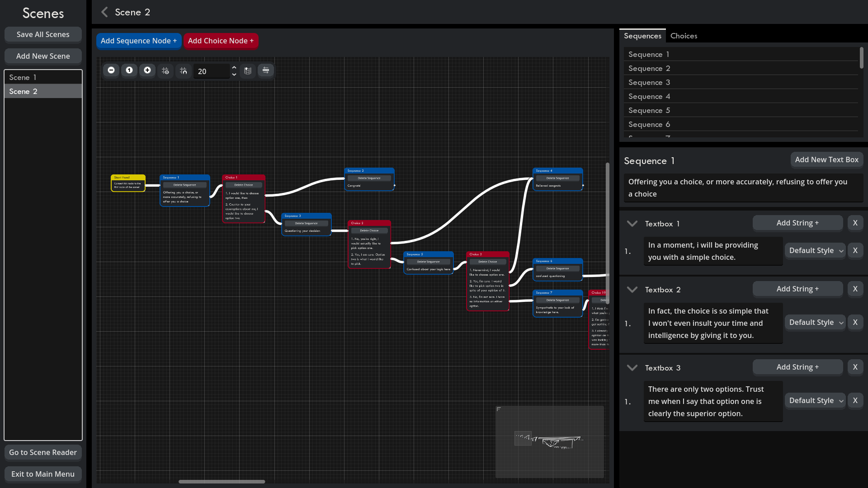This screenshot has width=868, height=488.
Task: Switch to the Sequences tab
Action: [642, 36]
